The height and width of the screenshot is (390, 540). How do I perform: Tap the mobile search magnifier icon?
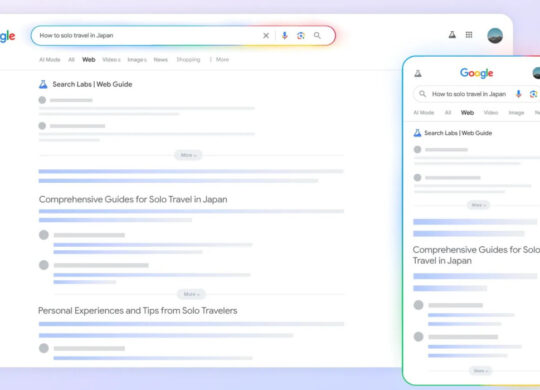(422, 94)
